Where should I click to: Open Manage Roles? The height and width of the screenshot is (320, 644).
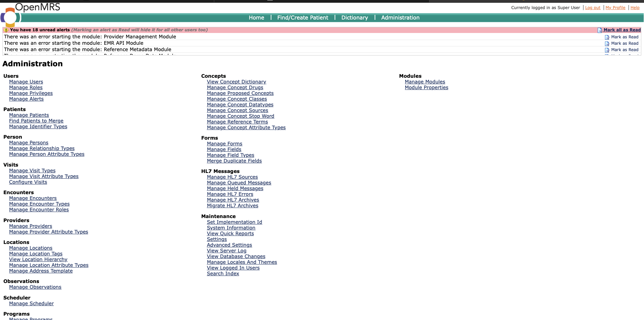click(x=26, y=87)
